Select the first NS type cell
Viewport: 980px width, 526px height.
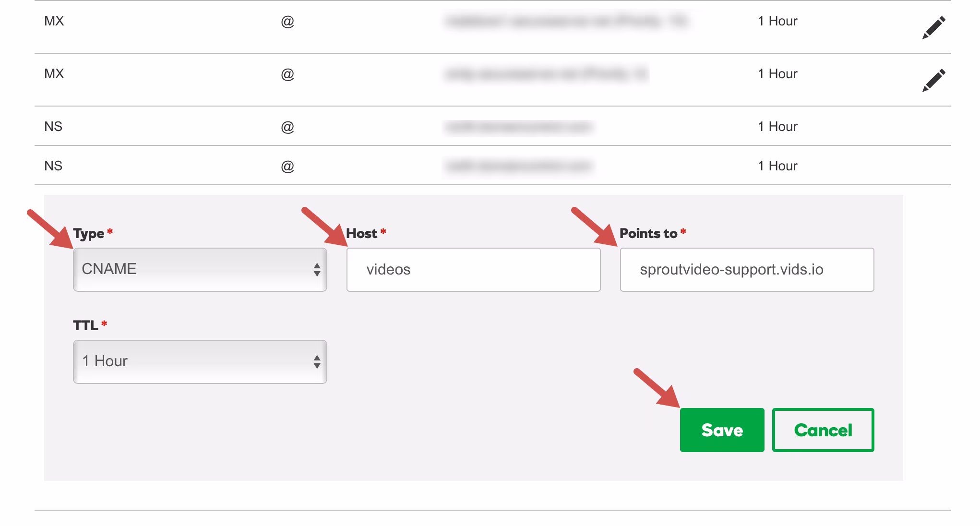[x=53, y=127]
